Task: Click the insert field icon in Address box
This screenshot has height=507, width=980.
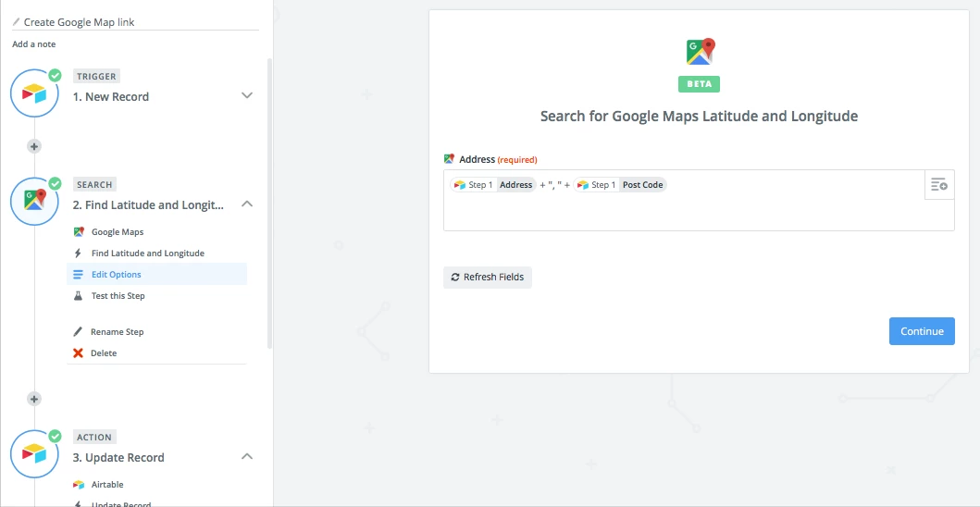Action: click(x=939, y=184)
